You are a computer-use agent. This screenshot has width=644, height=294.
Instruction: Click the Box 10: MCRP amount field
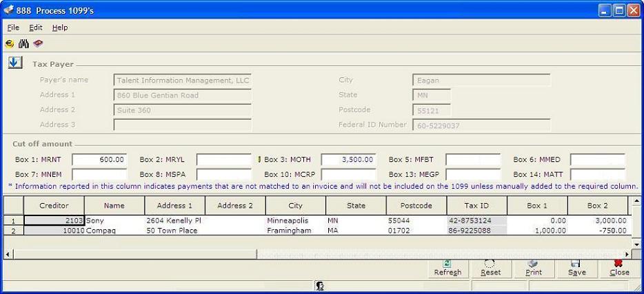click(348, 175)
